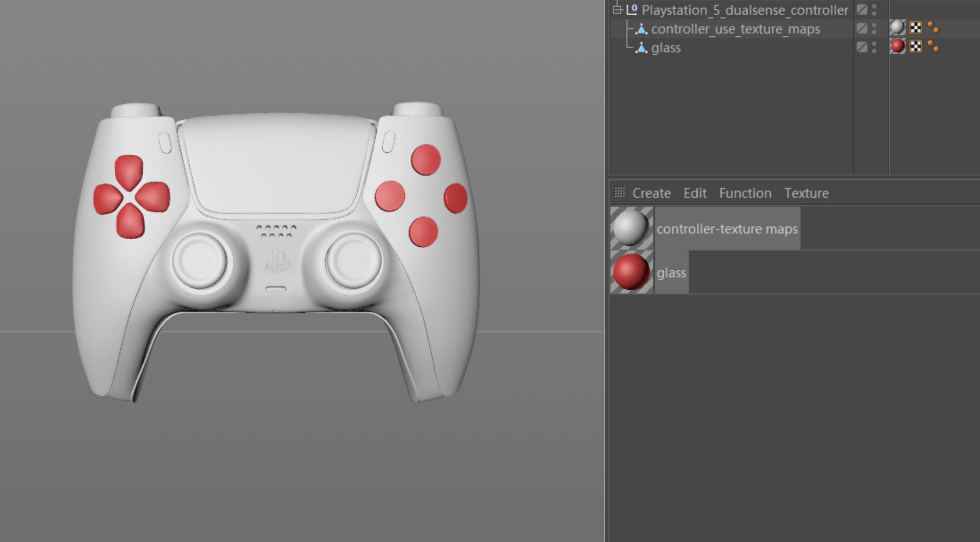980x542 pixels.
Task: Click the polygon object icon beside glass
Action: [641, 48]
